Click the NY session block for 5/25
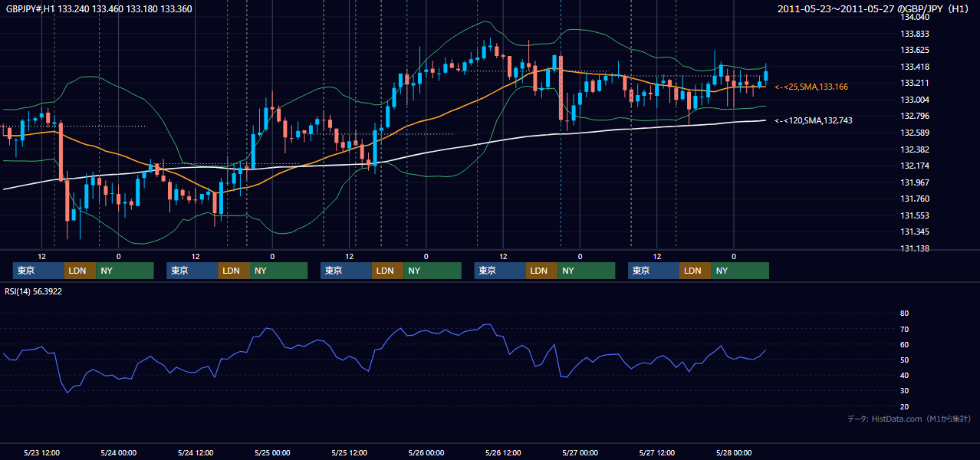 pos(432,271)
